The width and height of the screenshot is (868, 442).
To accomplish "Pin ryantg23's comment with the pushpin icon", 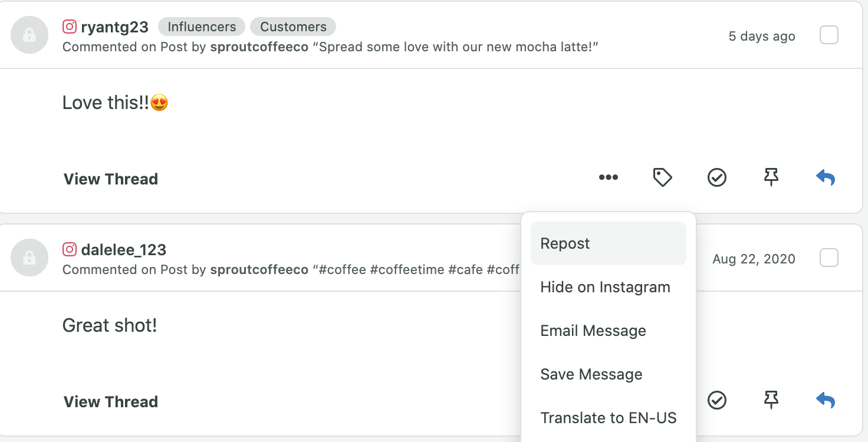I will [771, 177].
